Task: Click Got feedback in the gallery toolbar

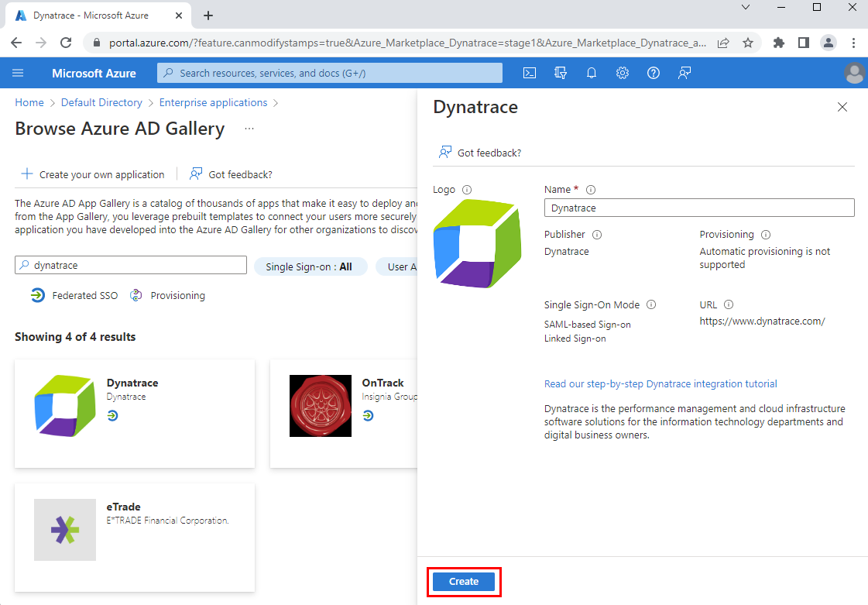Action: click(231, 174)
